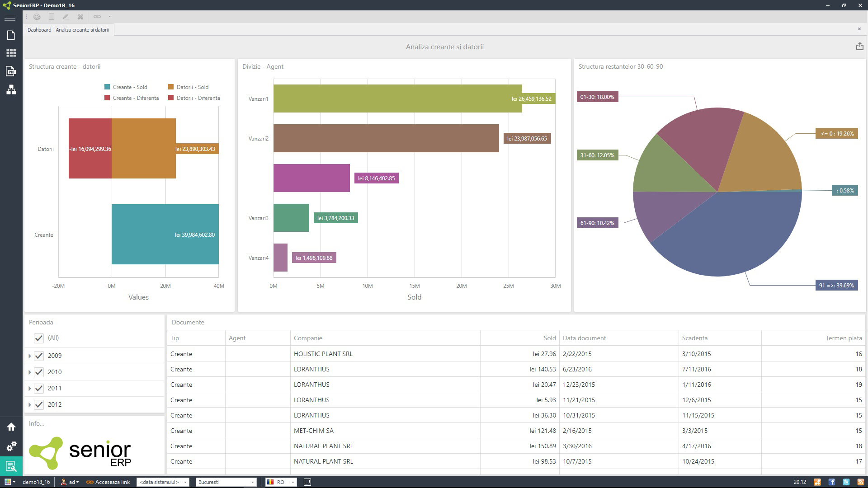
Task: Toggle the 2009 checkbox
Action: [39, 356]
